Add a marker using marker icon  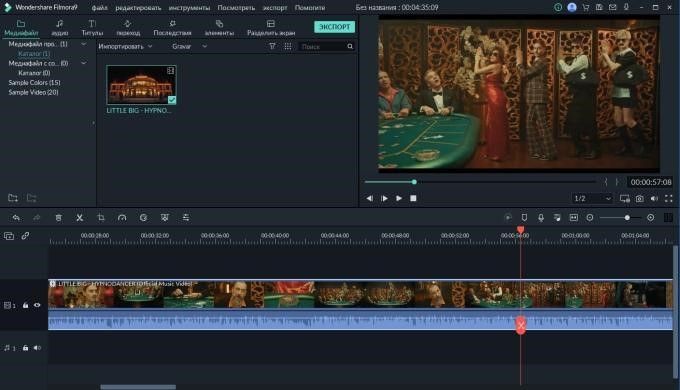coord(524,218)
